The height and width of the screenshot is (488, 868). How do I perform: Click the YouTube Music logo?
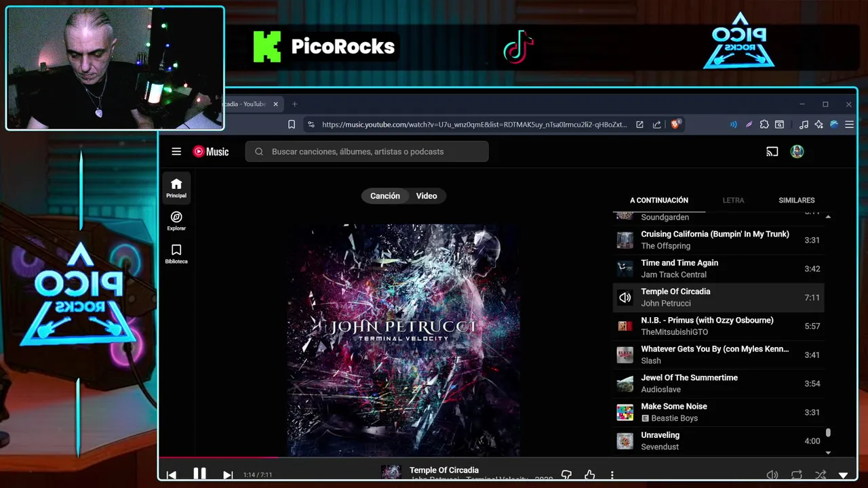[x=211, y=152]
